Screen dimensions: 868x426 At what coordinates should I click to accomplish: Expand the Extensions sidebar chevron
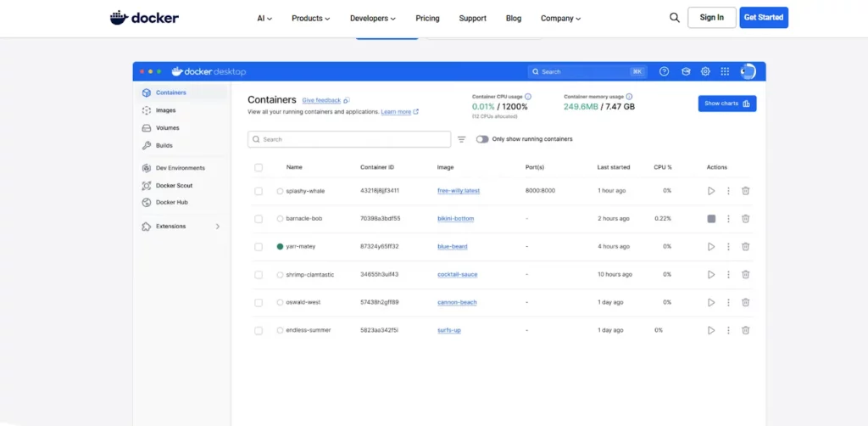tap(218, 227)
